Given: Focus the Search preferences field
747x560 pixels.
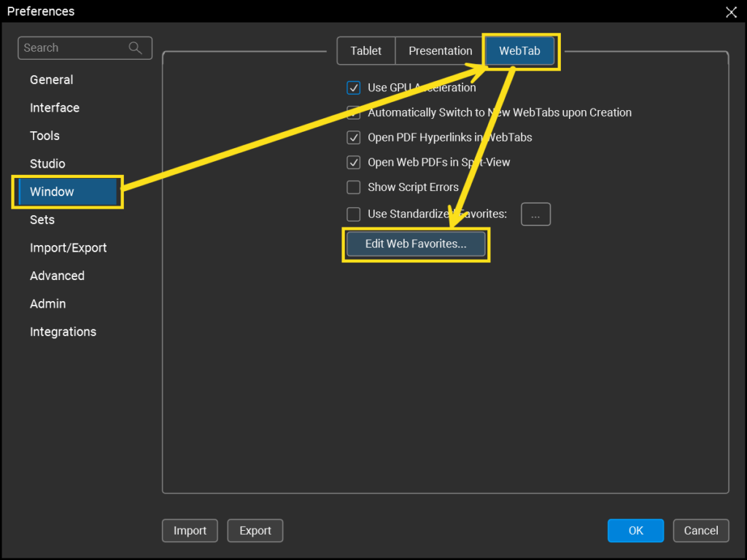Looking at the screenshot, I should [x=85, y=47].
